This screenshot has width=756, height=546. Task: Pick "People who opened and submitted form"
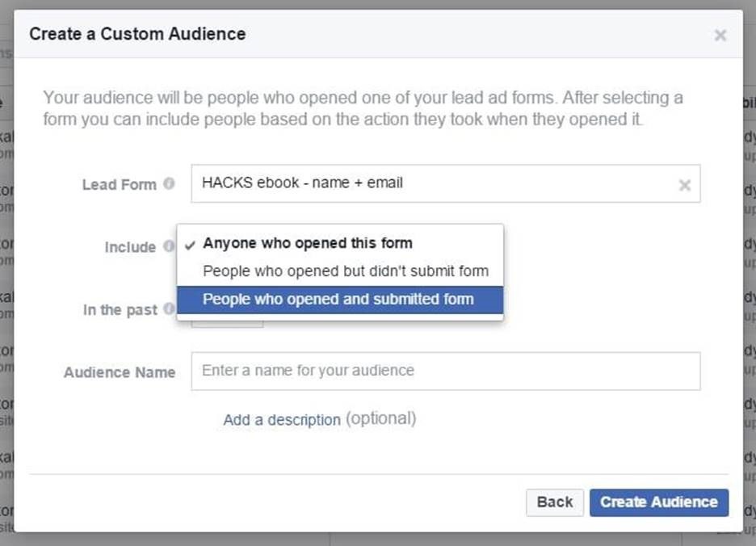tap(338, 300)
